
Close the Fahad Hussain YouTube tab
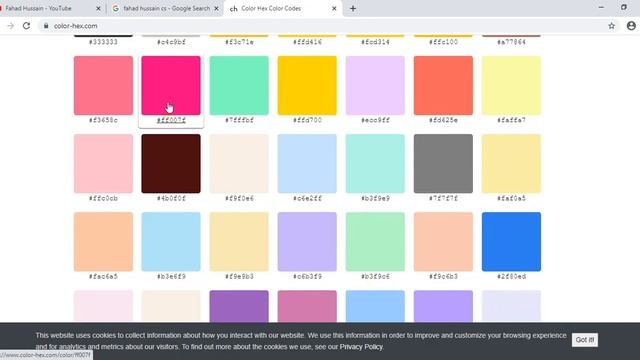(x=98, y=8)
